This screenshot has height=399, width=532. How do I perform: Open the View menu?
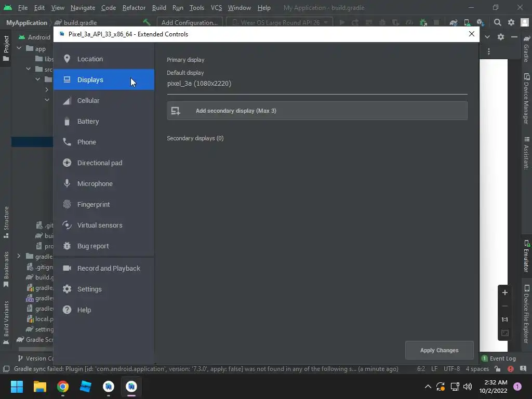[58, 7]
